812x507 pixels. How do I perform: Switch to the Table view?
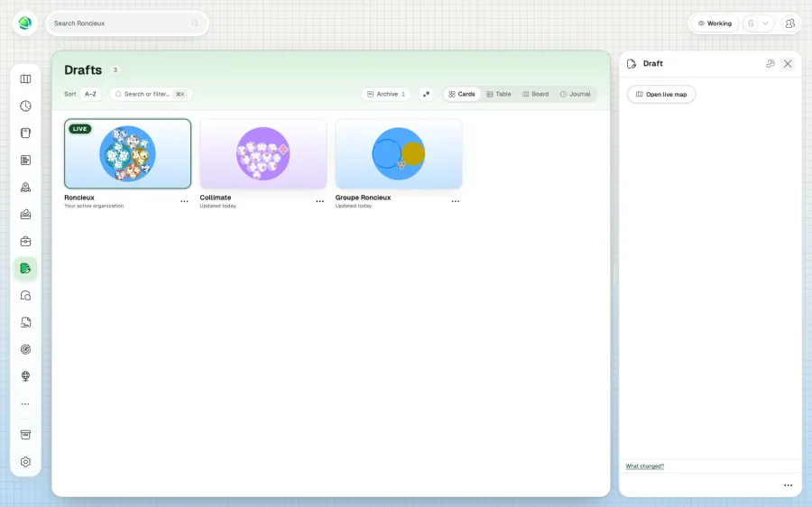coord(499,94)
